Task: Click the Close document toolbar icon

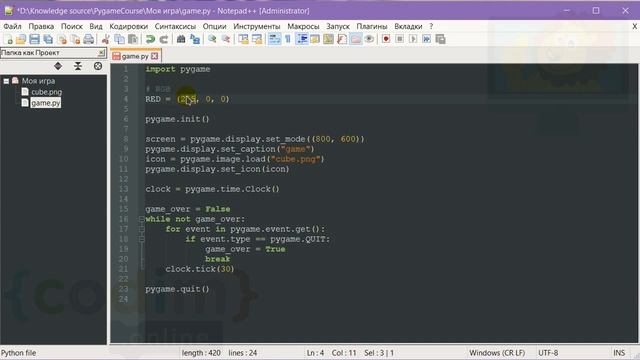Action: (62, 39)
